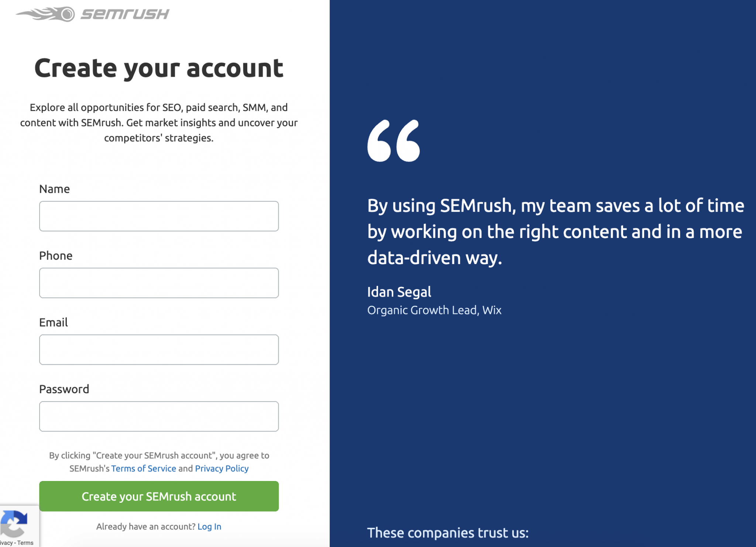Focus the Name input field

159,216
